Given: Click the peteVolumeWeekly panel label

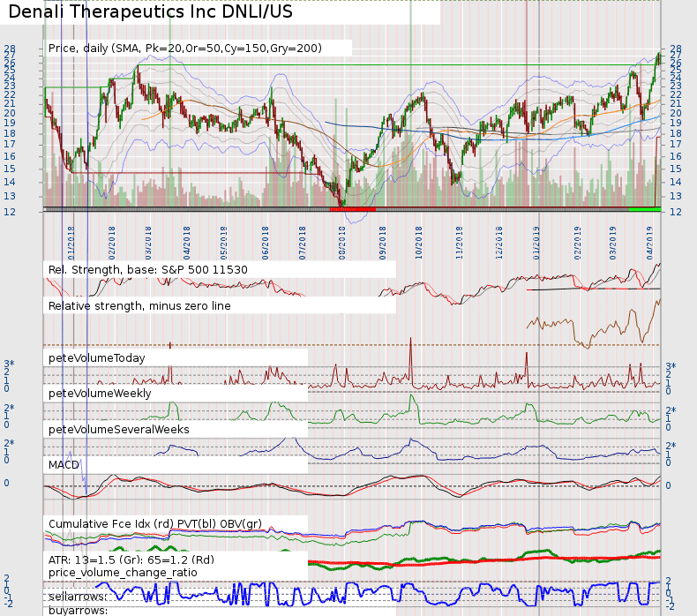Looking at the screenshot, I should point(100,394).
